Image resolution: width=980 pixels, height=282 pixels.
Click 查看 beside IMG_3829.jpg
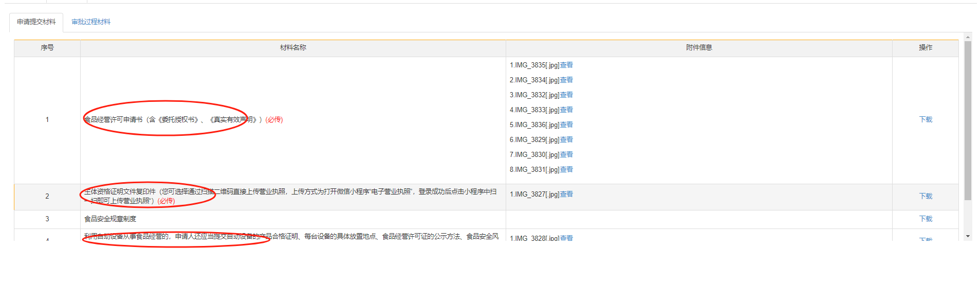(566, 139)
